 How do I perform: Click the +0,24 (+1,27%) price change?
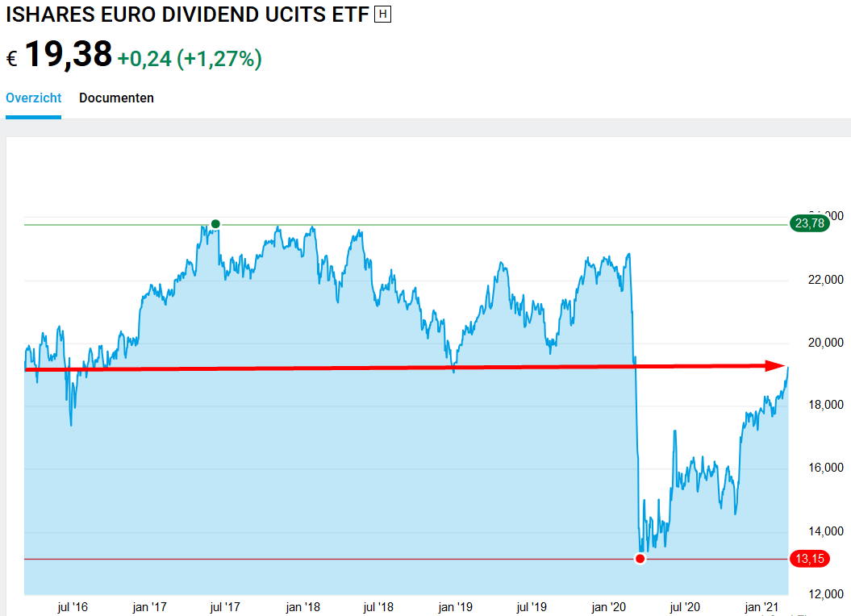[190, 59]
